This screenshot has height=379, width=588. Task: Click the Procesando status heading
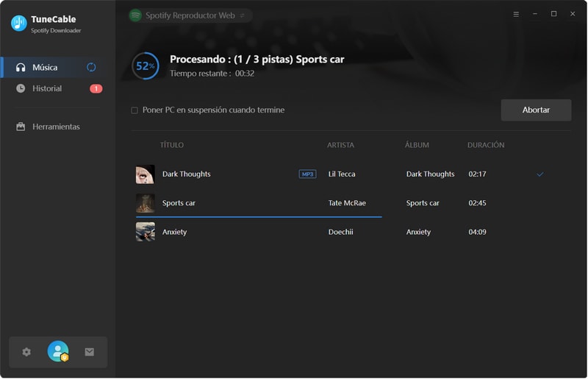(x=257, y=60)
